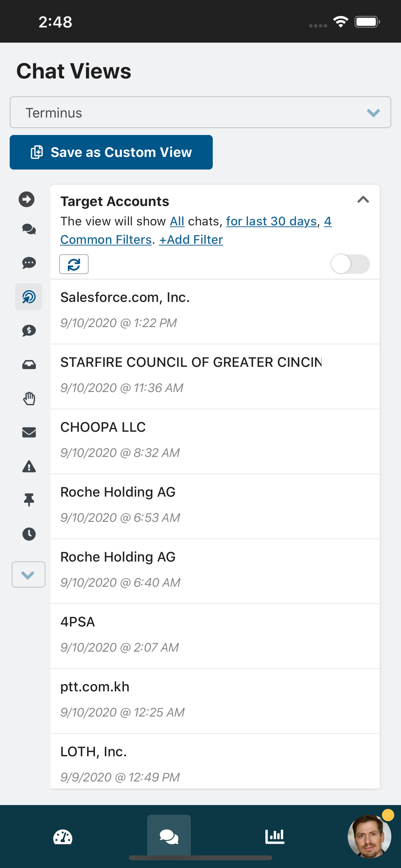Open the envelope email view icon
Screen dimensions: 401x868
coord(29,432)
